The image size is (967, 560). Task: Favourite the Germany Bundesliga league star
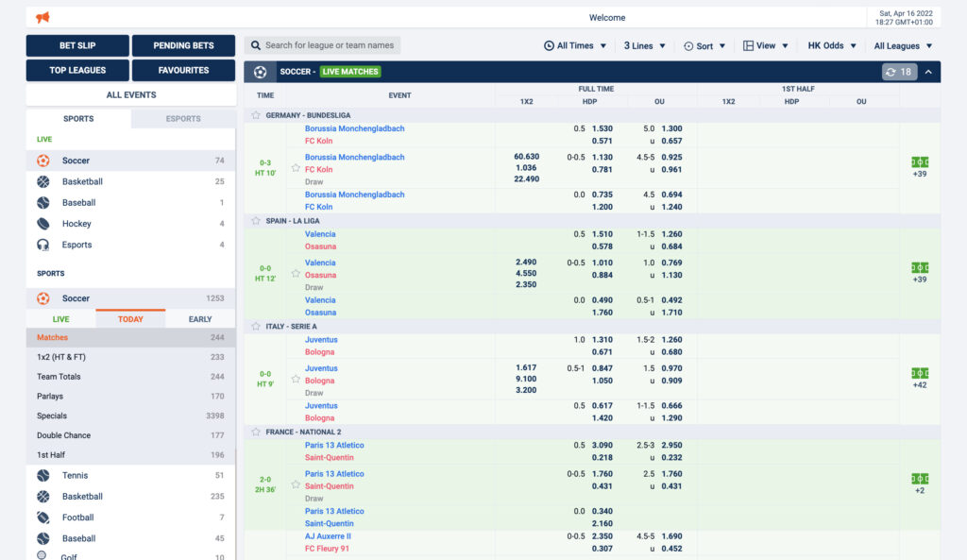(256, 115)
